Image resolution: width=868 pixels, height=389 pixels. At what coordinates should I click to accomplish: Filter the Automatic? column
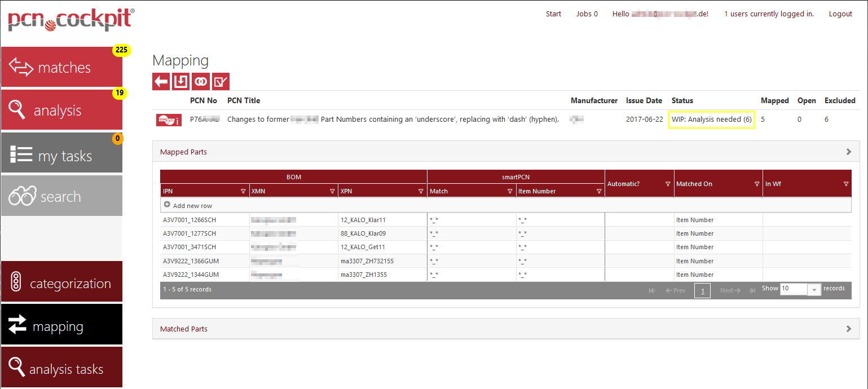coord(668,184)
